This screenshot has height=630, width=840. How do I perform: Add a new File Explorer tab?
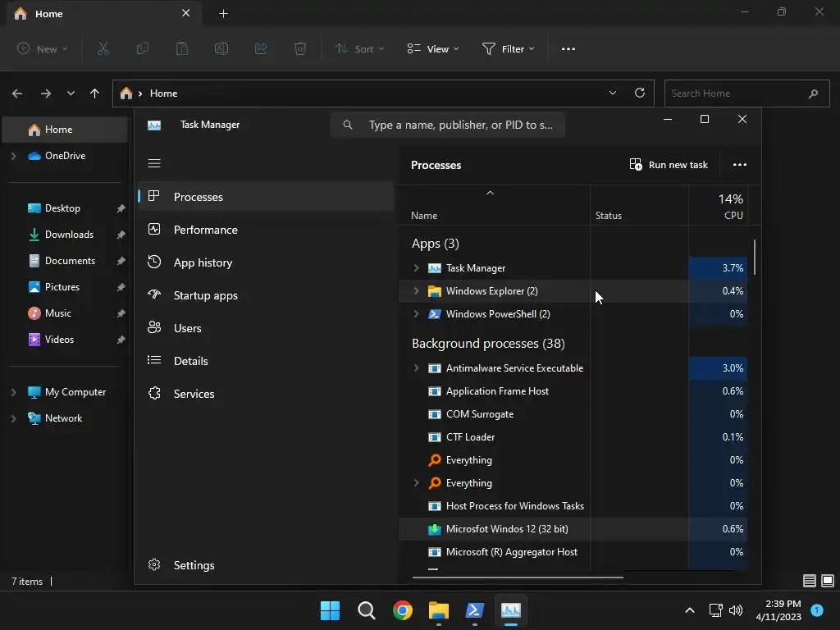(x=223, y=14)
